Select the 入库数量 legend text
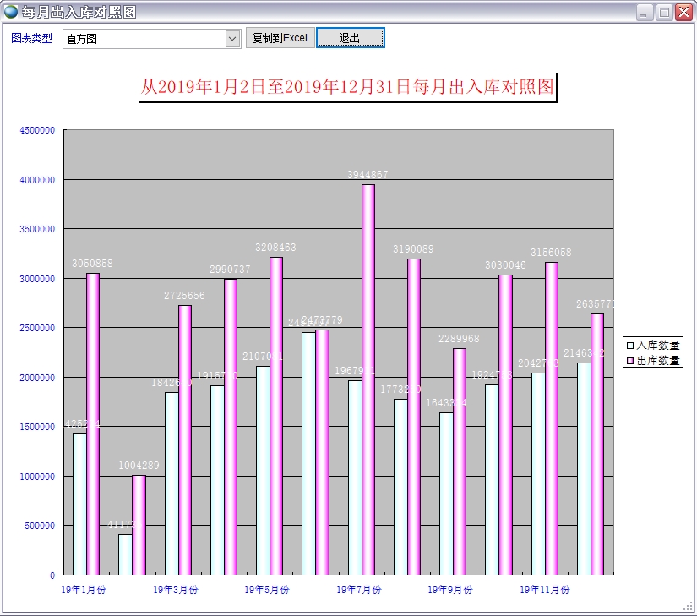The image size is (697, 616). click(658, 345)
